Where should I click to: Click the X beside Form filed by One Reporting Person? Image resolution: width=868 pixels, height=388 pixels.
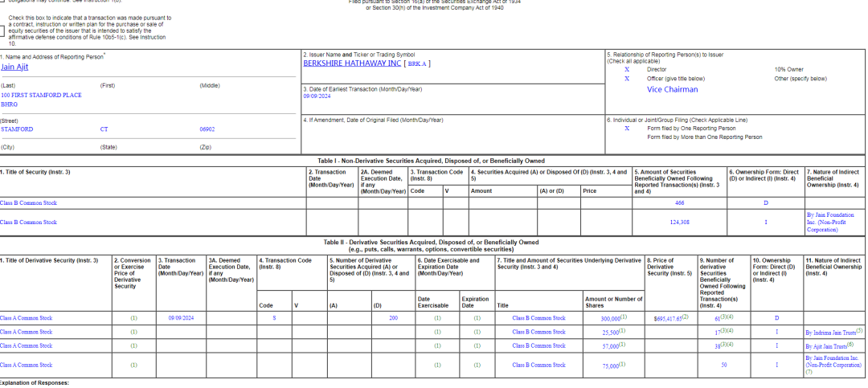point(627,129)
